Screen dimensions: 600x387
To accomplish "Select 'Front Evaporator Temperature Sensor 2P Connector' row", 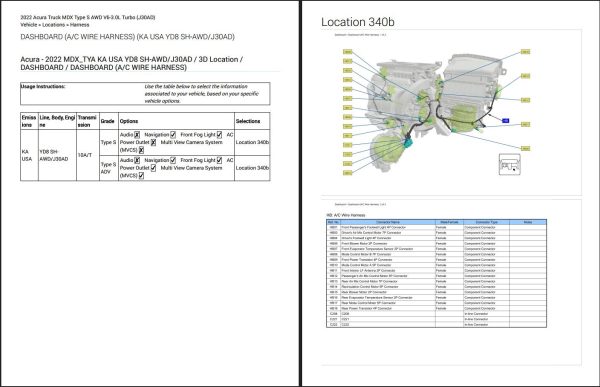I will (x=436, y=249).
